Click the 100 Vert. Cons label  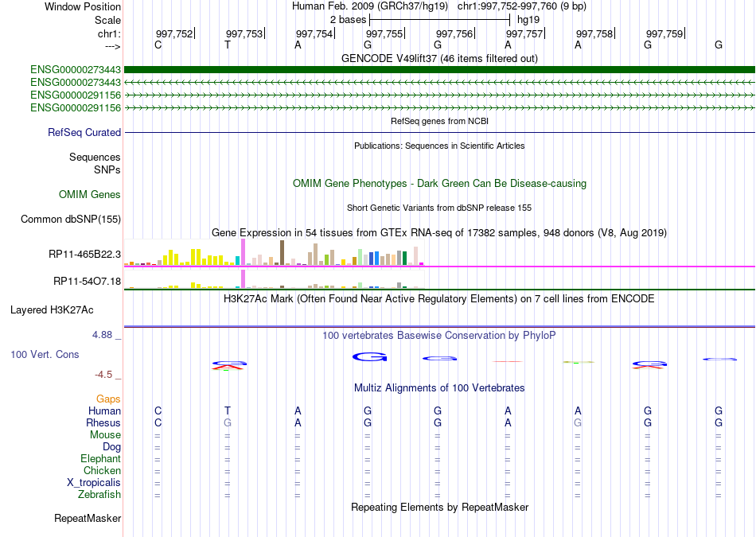click(x=45, y=354)
